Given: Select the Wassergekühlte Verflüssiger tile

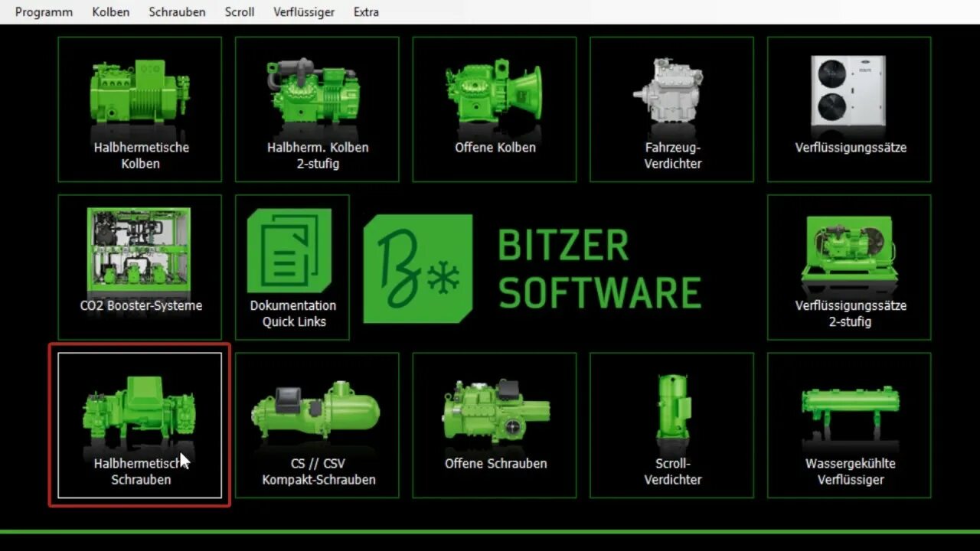Looking at the screenshot, I should (x=850, y=425).
